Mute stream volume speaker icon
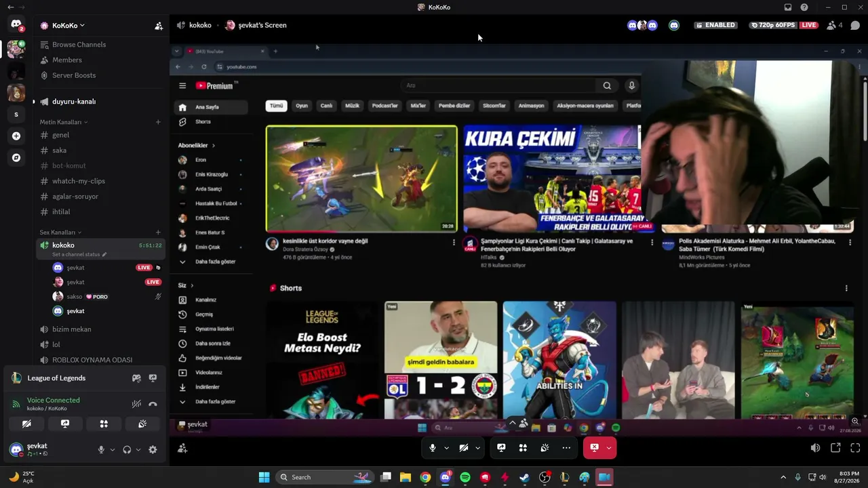Viewport: 868px width, 488px height. 816,448
